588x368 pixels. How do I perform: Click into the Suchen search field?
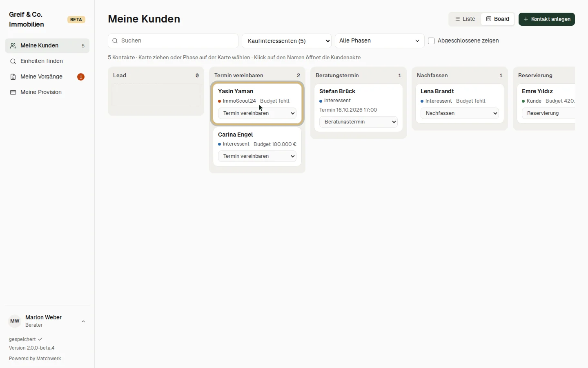point(173,41)
